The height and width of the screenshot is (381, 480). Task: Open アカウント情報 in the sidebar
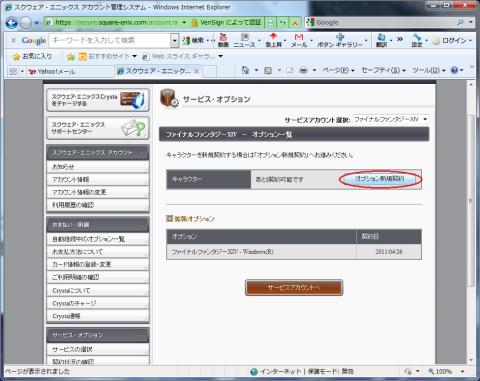click(x=98, y=179)
